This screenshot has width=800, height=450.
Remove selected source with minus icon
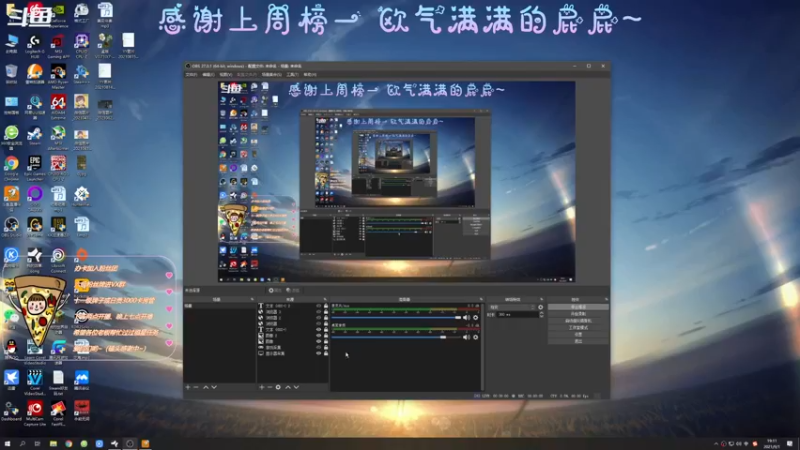coord(270,387)
